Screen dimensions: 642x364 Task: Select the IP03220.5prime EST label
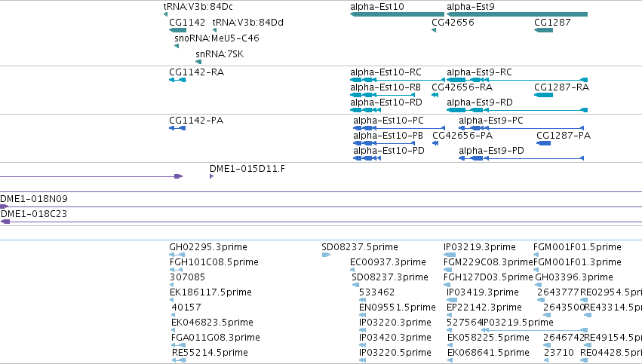(x=395, y=353)
